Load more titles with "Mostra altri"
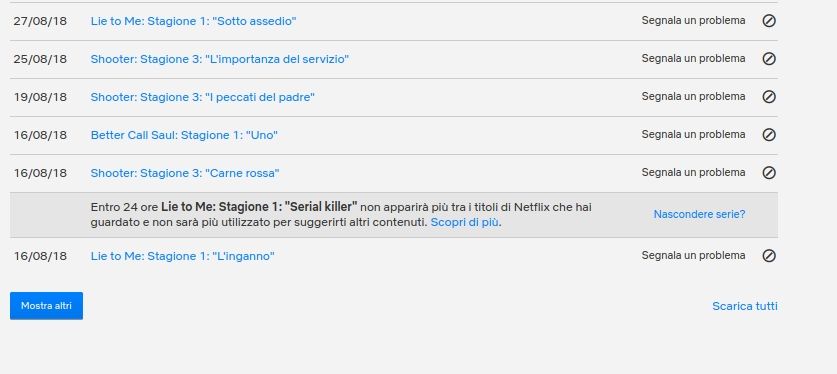The width and height of the screenshot is (837, 374). click(46, 306)
